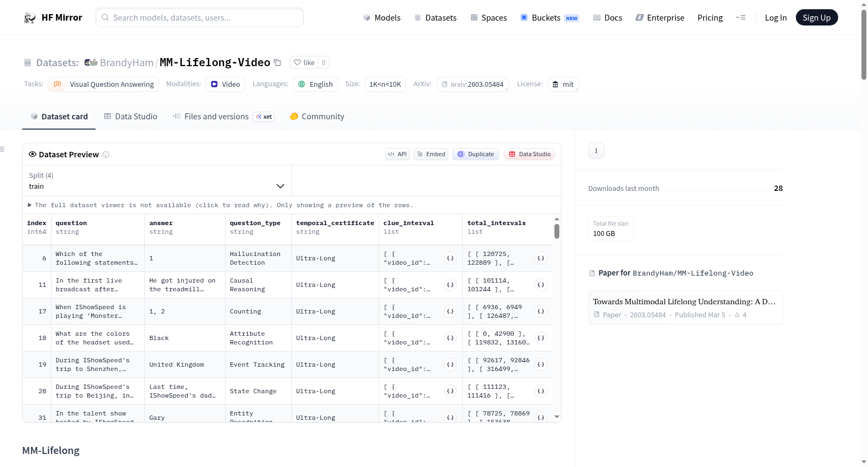868x467 pixels.
Task: Click the Log In link
Action: point(776,18)
